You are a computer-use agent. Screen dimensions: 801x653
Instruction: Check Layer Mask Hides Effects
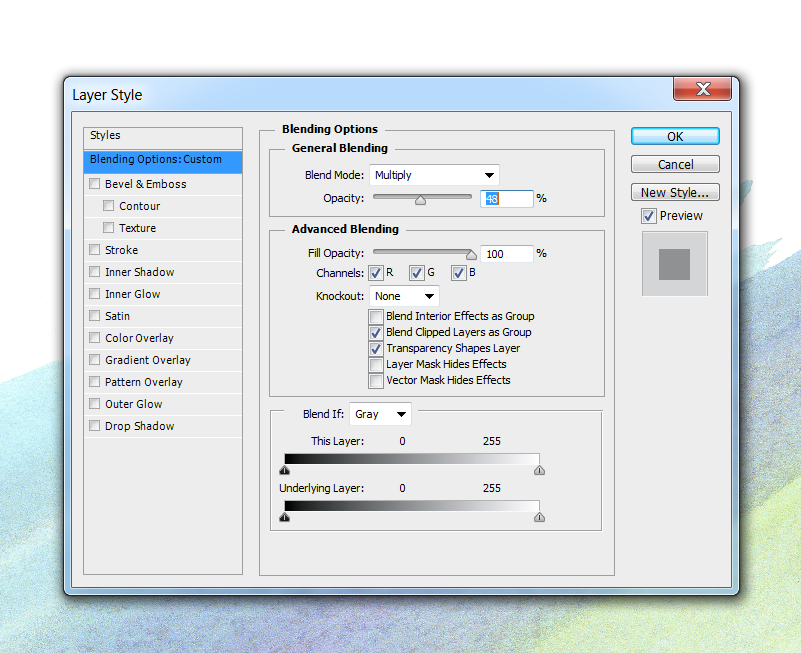tap(376, 365)
